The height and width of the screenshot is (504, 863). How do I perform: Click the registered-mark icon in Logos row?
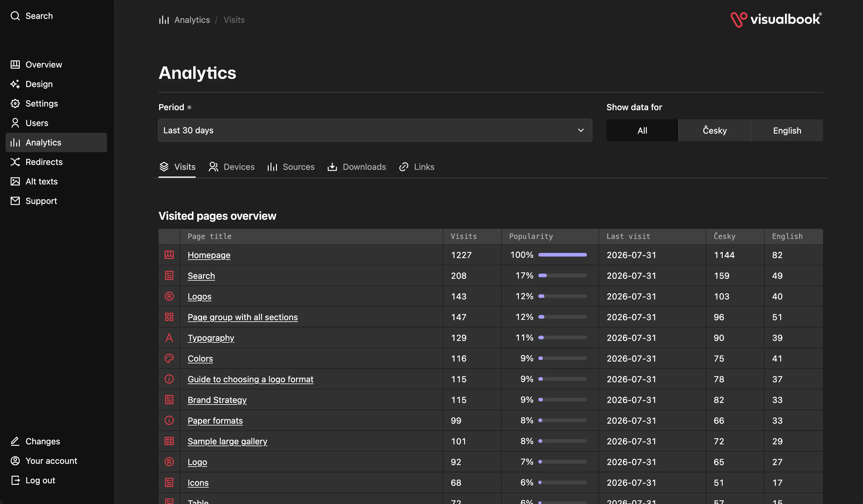click(x=169, y=296)
